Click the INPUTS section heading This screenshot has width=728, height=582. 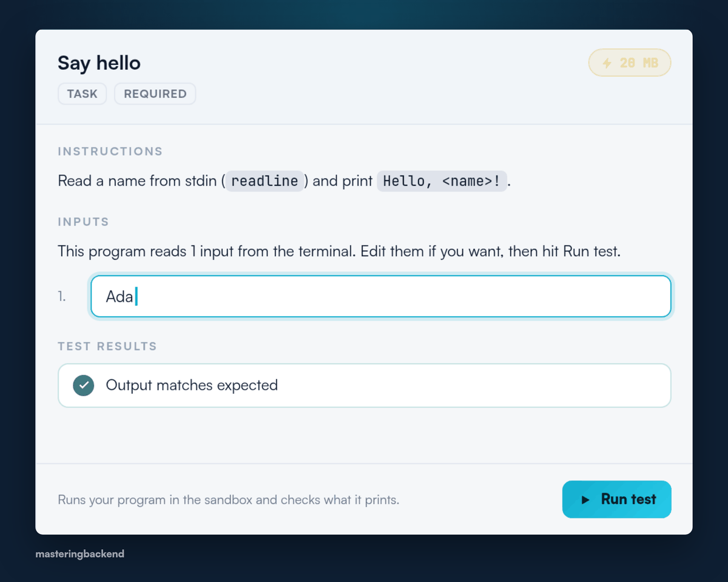coord(84,222)
